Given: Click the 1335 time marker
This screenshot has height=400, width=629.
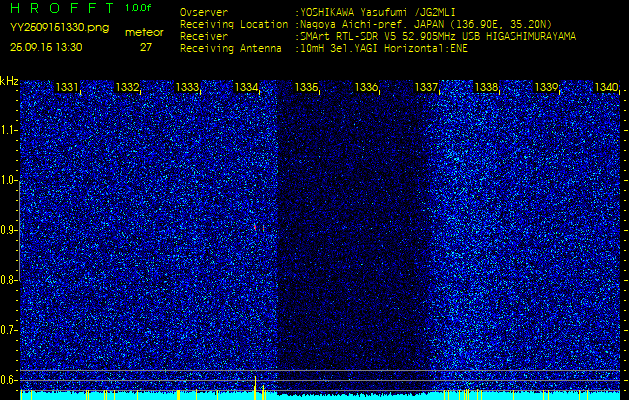Looking at the screenshot, I should click(306, 87).
